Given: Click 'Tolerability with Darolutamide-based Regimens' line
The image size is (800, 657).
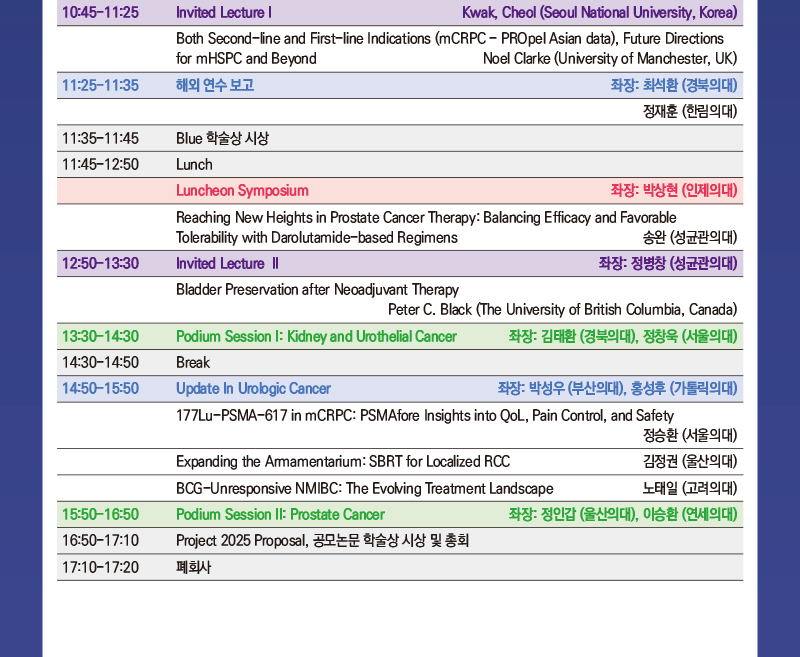Looking at the screenshot, I should pyautogui.click(x=316, y=238).
